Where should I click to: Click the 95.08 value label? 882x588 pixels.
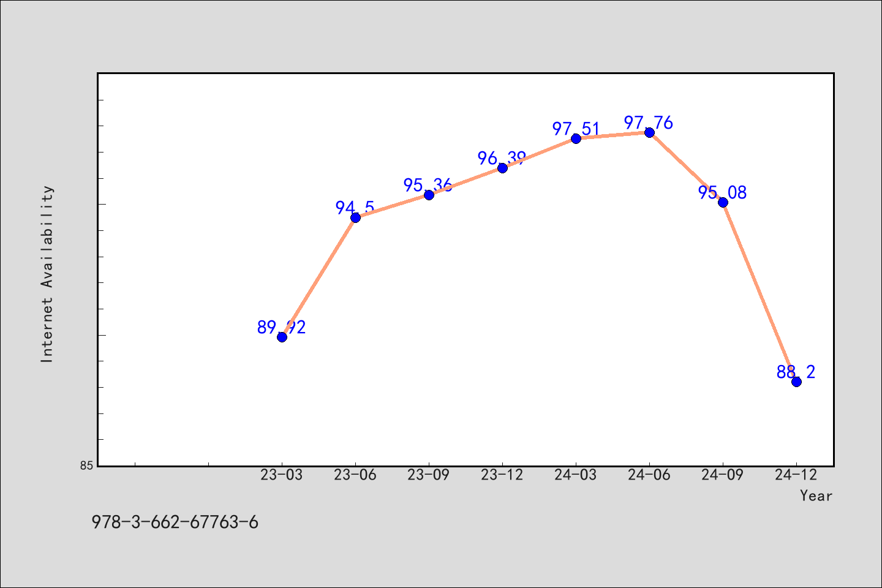[723, 193]
